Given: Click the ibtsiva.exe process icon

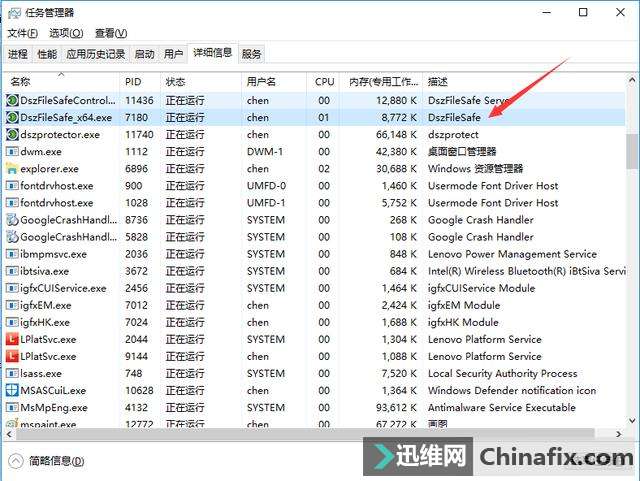Looking at the screenshot, I should [12, 271].
